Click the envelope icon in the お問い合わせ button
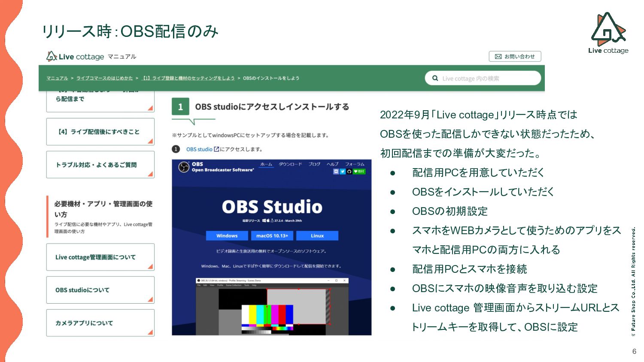Viewport: 644px width, 362px height. [498, 57]
